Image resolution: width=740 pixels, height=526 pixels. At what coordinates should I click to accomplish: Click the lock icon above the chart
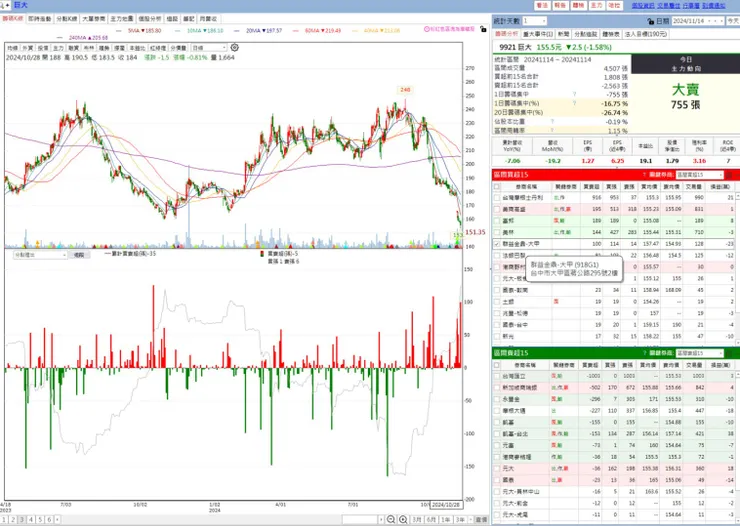coord(483,29)
